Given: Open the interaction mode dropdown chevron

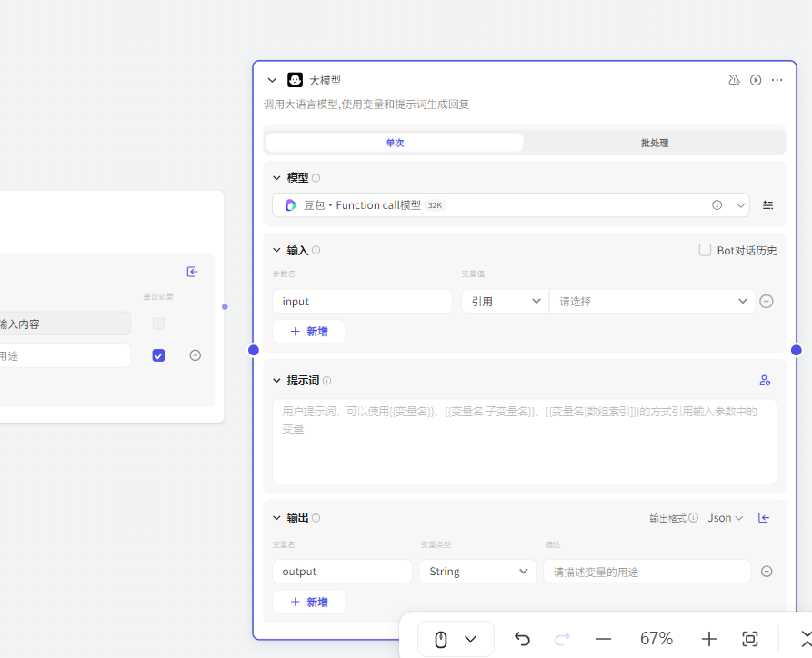Looking at the screenshot, I should click(x=470, y=639).
